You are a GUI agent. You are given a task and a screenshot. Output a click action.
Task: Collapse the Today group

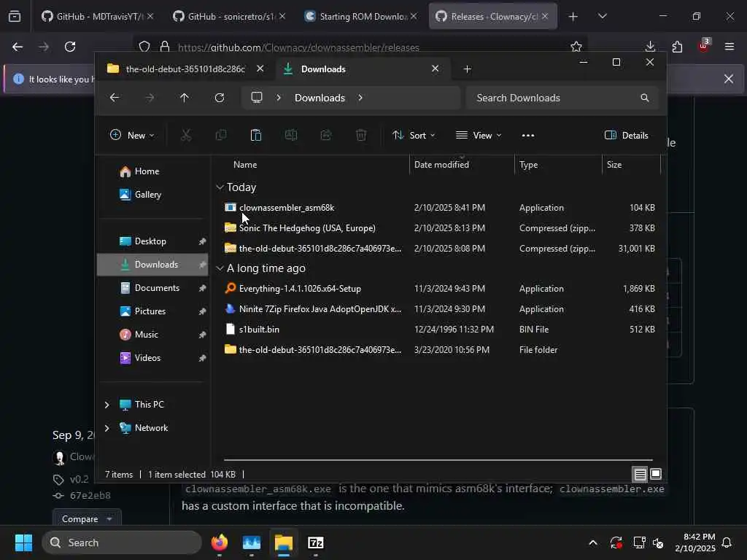click(220, 187)
